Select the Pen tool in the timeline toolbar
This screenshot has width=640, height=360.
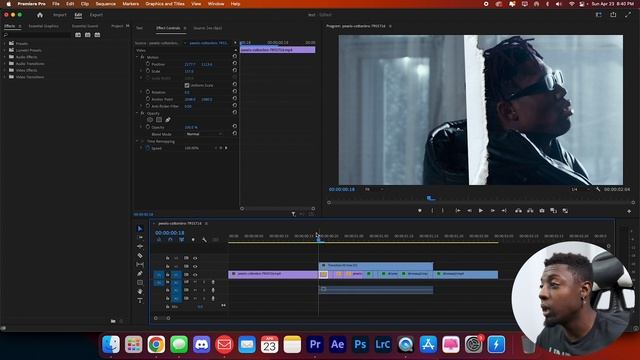[x=140, y=273]
